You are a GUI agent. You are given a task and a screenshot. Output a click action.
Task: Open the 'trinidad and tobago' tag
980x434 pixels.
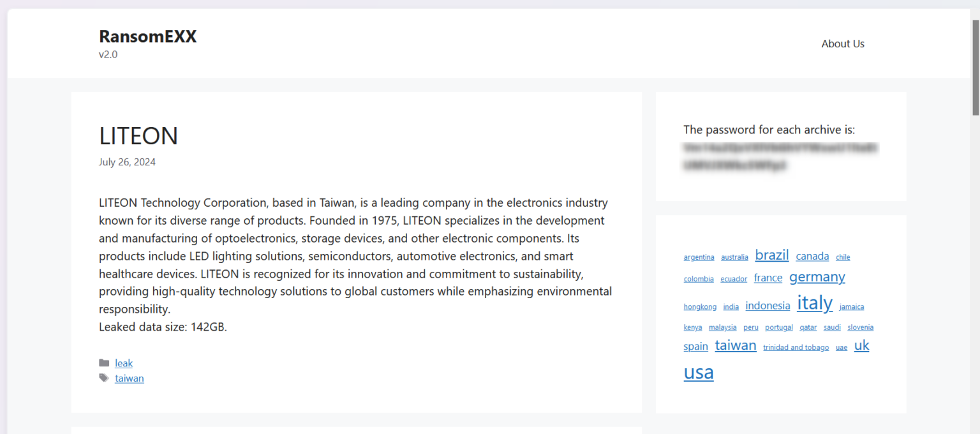[x=796, y=347]
